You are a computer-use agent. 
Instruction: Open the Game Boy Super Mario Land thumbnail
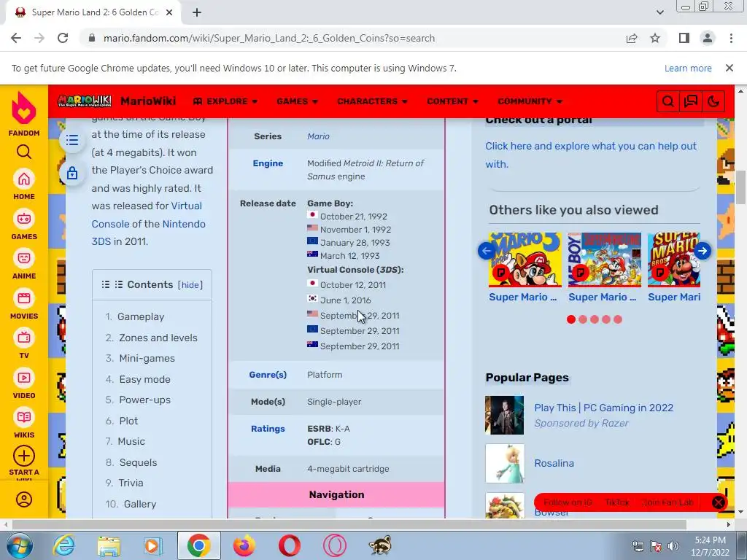point(605,260)
